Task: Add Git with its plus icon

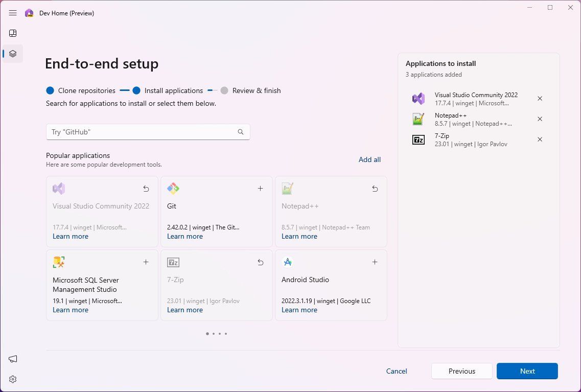Action: pos(260,188)
